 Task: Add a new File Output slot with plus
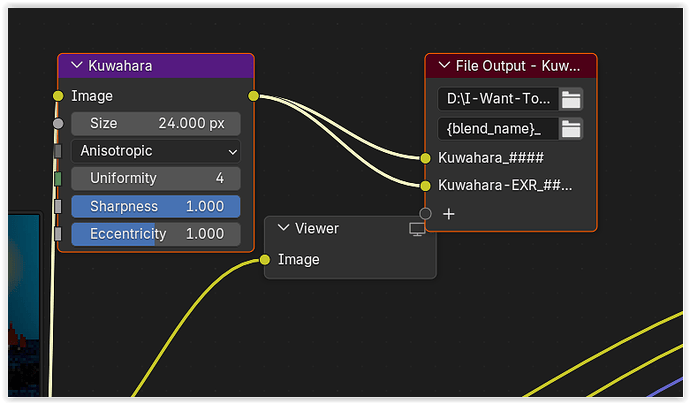coord(448,214)
